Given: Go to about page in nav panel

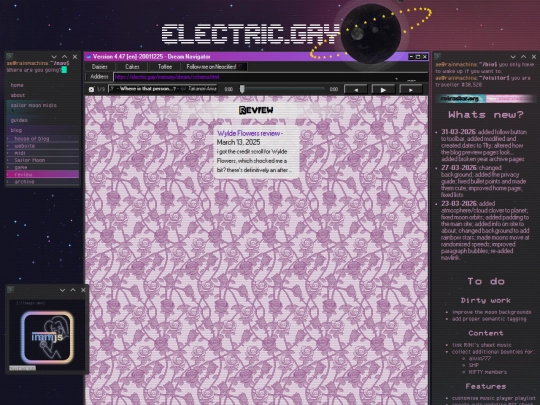Looking at the screenshot, I should 18,95.
